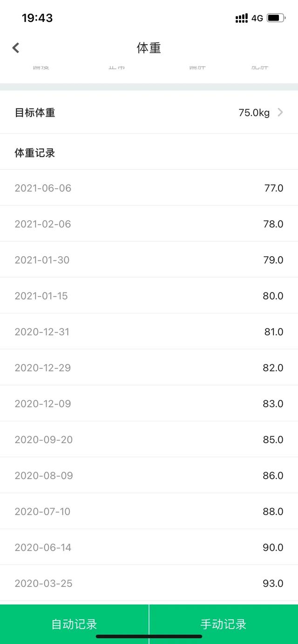
Task: Open the 2020-03-25 weight record
Action: tap(149, 583)
